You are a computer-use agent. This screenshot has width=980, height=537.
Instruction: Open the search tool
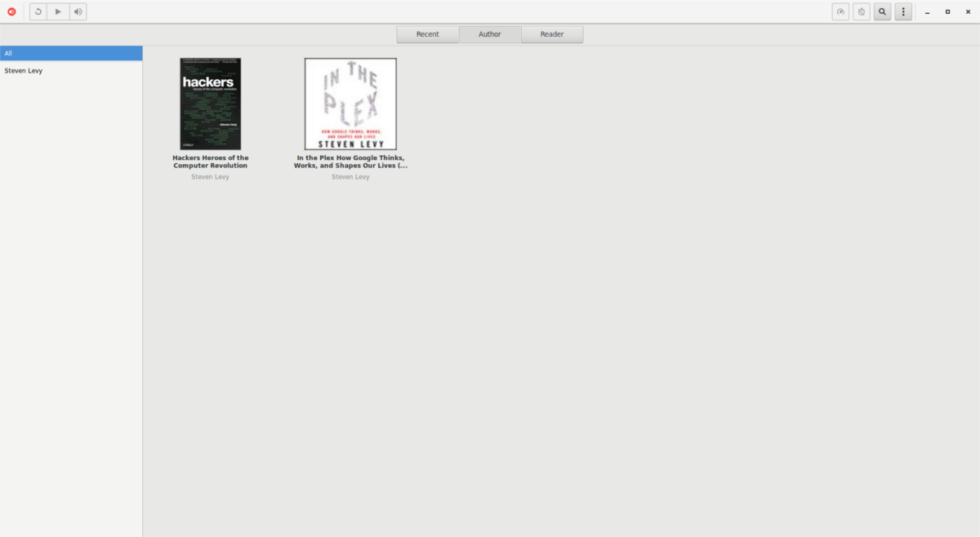pos(882,11)
